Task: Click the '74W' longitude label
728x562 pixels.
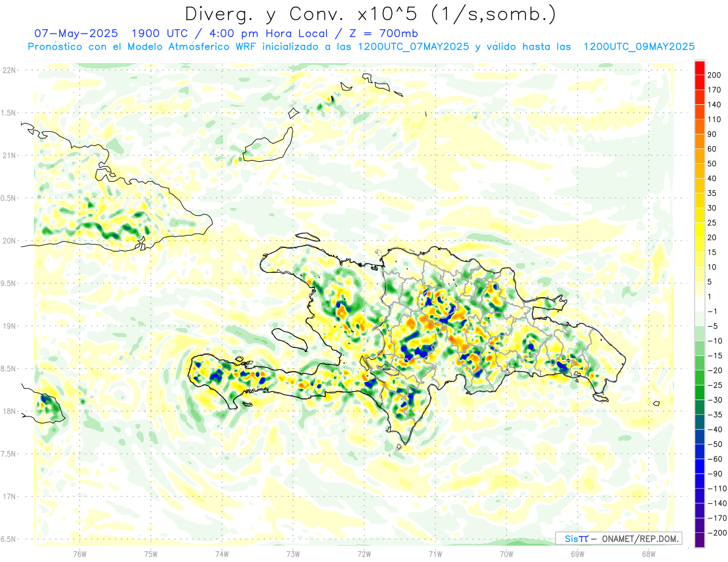Action: click(222, 554)
